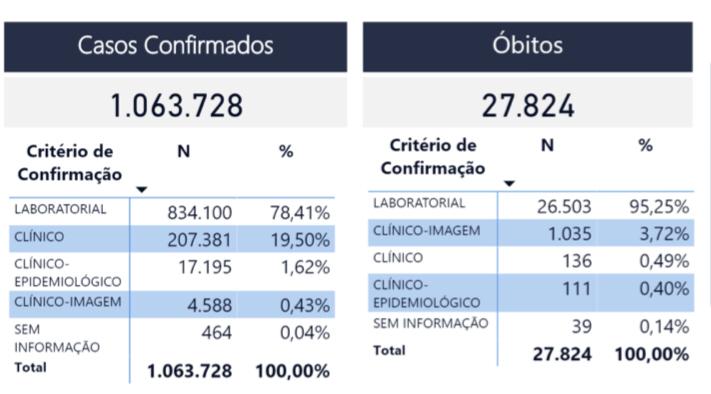Click the 1.063.728 total cases card
Screen dimensions: 711x394
tap(175, 102)
